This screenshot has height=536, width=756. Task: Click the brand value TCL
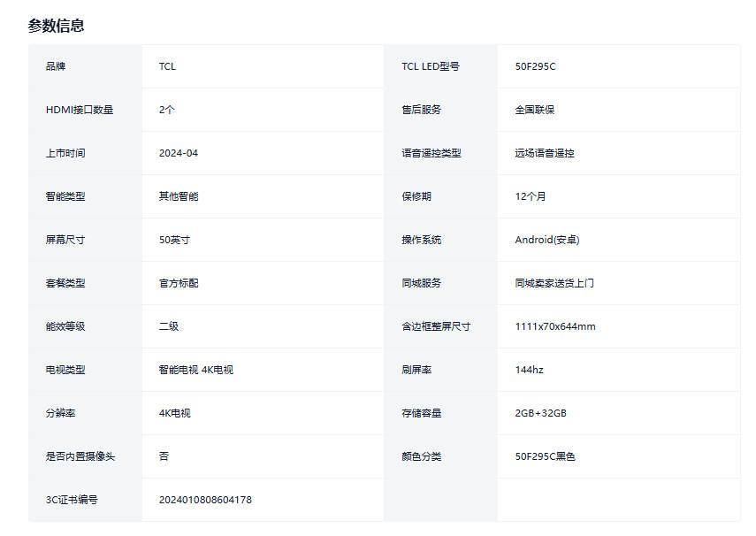[167, 66]
